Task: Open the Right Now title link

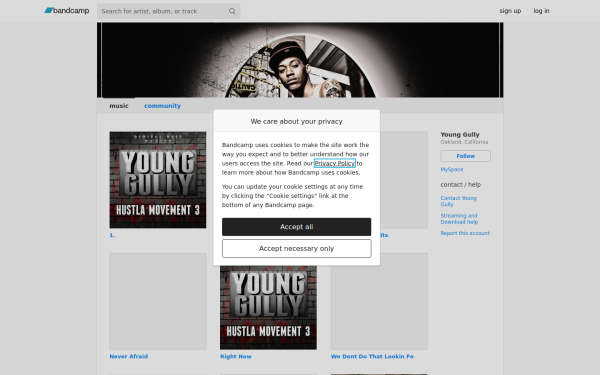Action: pyautogui.click(x=236, y=356)
